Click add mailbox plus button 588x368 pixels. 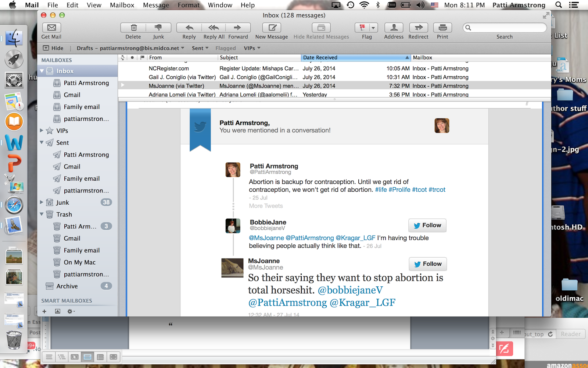[x=44, y=311]
